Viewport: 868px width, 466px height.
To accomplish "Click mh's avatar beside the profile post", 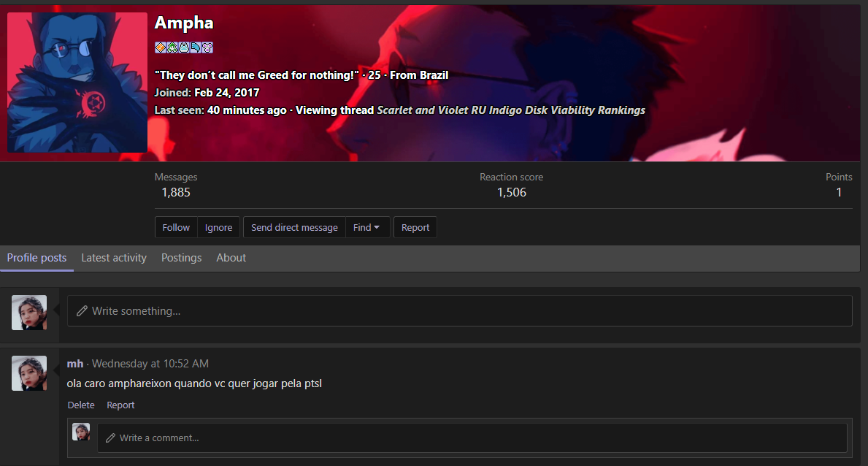I will click(29, 373).
